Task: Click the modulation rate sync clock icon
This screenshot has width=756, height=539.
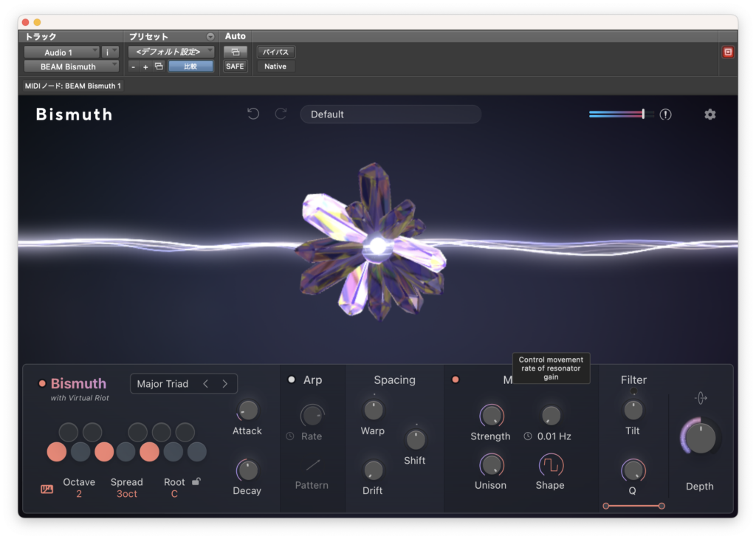Action: tap(528, 436)
